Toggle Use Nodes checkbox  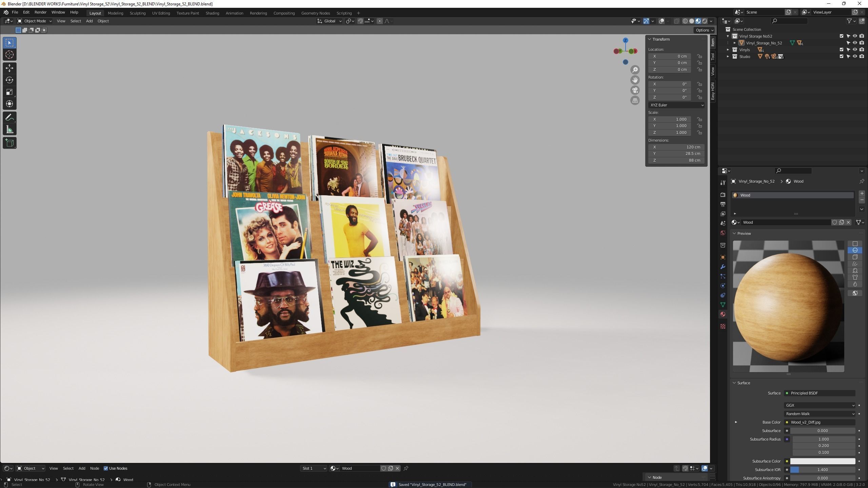106,468
